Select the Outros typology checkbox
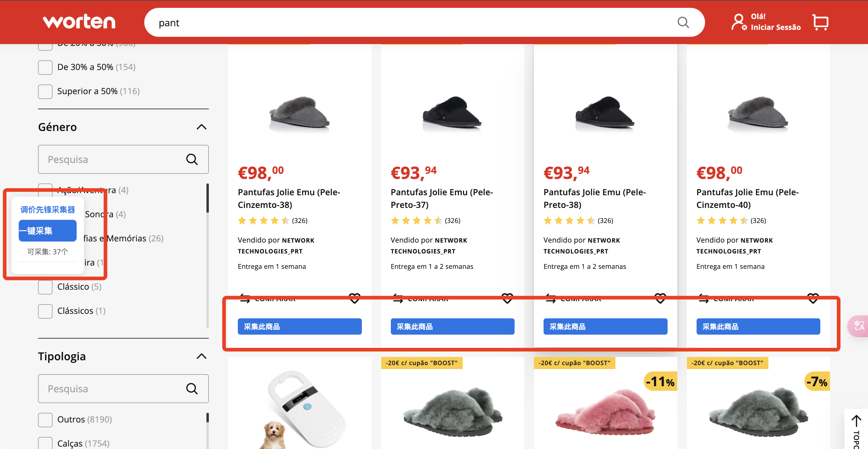The image size is (868, 449). [45, 420]
